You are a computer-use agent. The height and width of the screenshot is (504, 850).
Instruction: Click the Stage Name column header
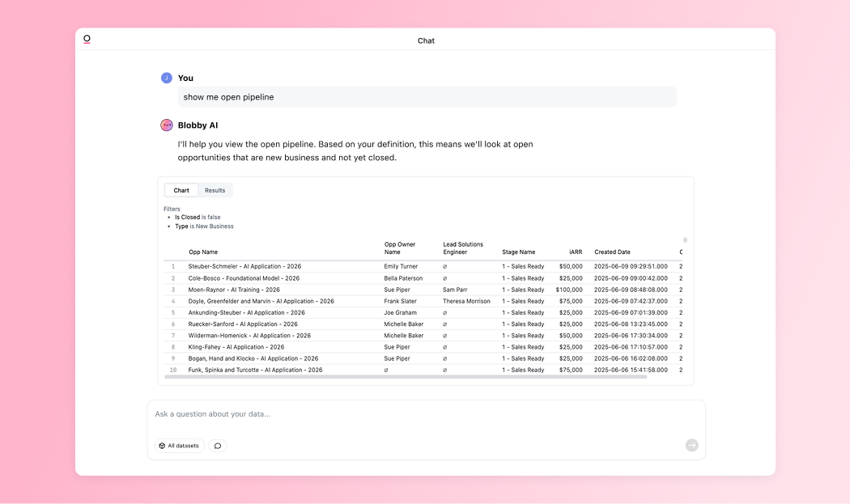point(518,252)
